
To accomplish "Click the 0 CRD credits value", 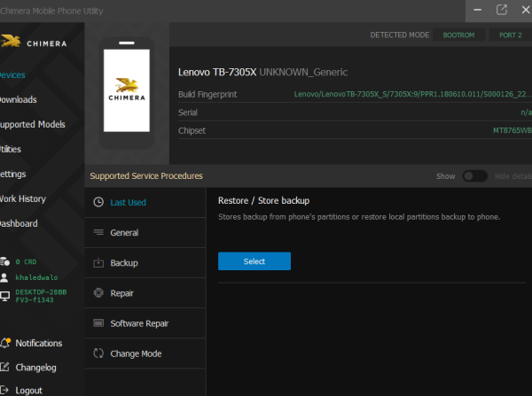I will [x=26, y=261].
